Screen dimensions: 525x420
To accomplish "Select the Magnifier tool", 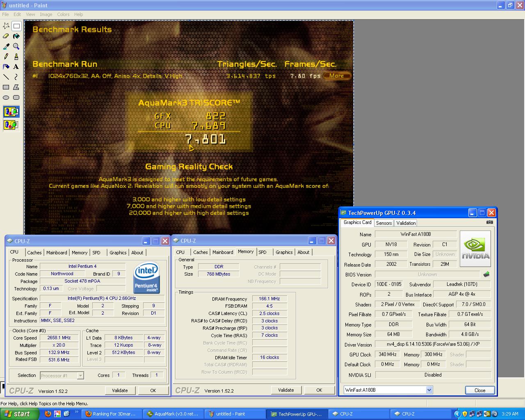I will [x=16, y=46].
